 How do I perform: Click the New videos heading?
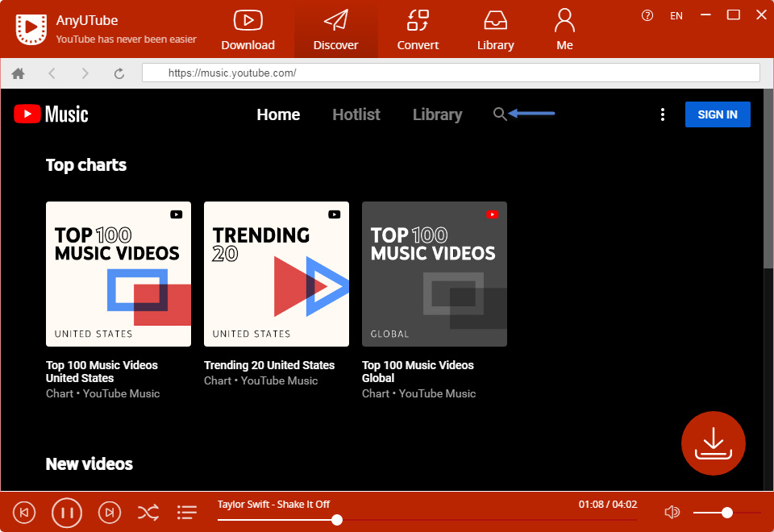point(89,464)
